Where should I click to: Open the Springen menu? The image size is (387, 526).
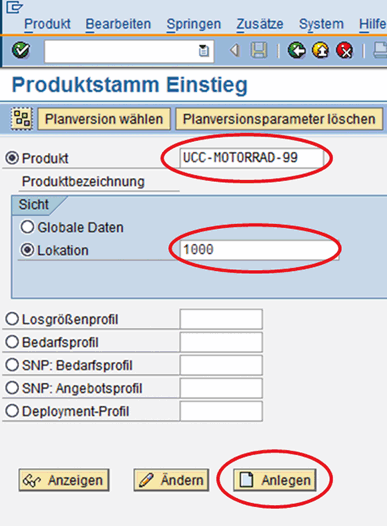(x=194, y=24)
